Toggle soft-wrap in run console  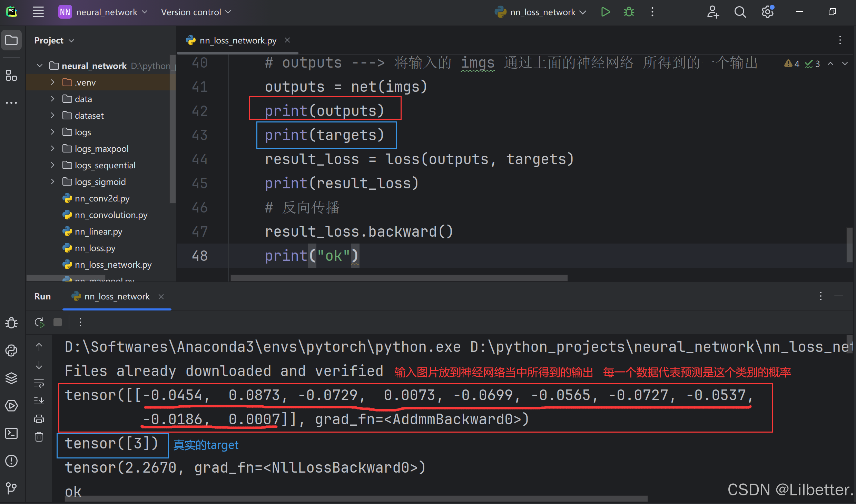pyautogui.click(x=39, y=383)
